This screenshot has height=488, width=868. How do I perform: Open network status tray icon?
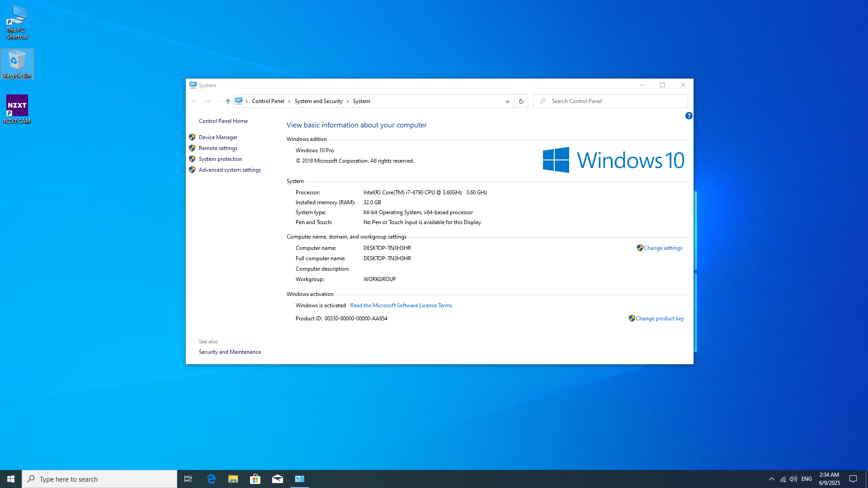pyautogui.click(x=783, y=479)
